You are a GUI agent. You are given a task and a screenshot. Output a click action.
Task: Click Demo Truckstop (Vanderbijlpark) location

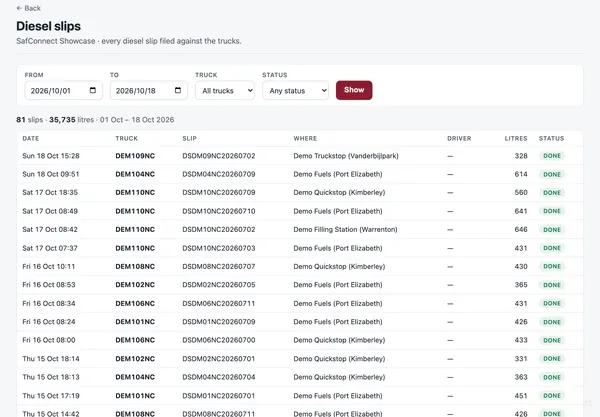pos(346,156)
